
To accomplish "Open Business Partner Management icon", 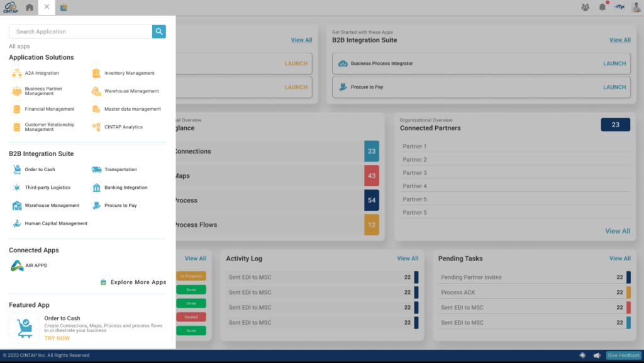I will [17, 91].
